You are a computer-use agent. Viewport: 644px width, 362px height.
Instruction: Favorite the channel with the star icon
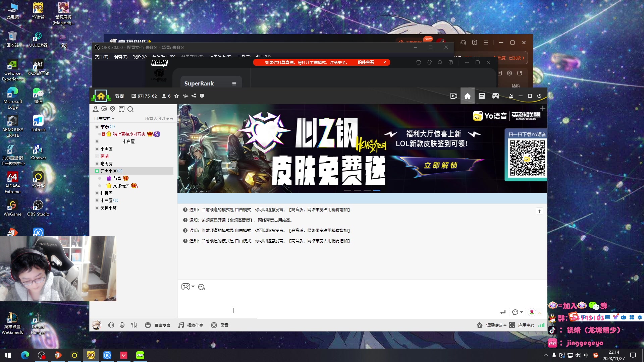pos(176,96)
